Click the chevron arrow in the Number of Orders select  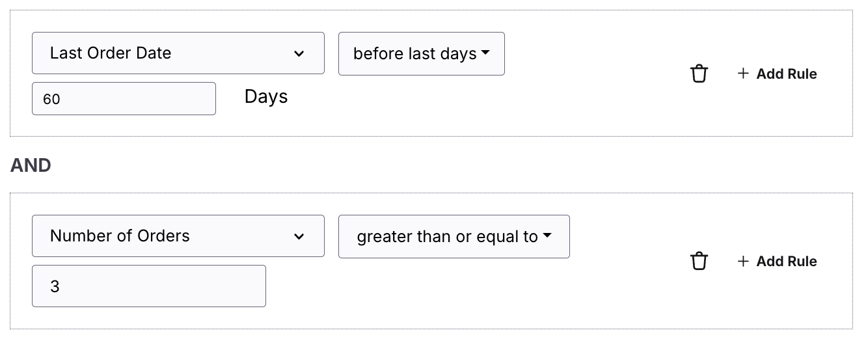pyautogui.click(x=299, y=236)
